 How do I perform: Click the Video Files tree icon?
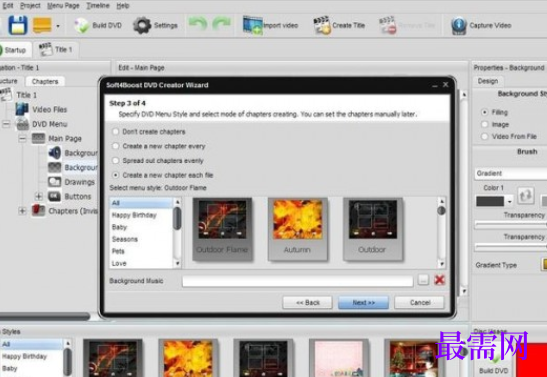[22, 110]
